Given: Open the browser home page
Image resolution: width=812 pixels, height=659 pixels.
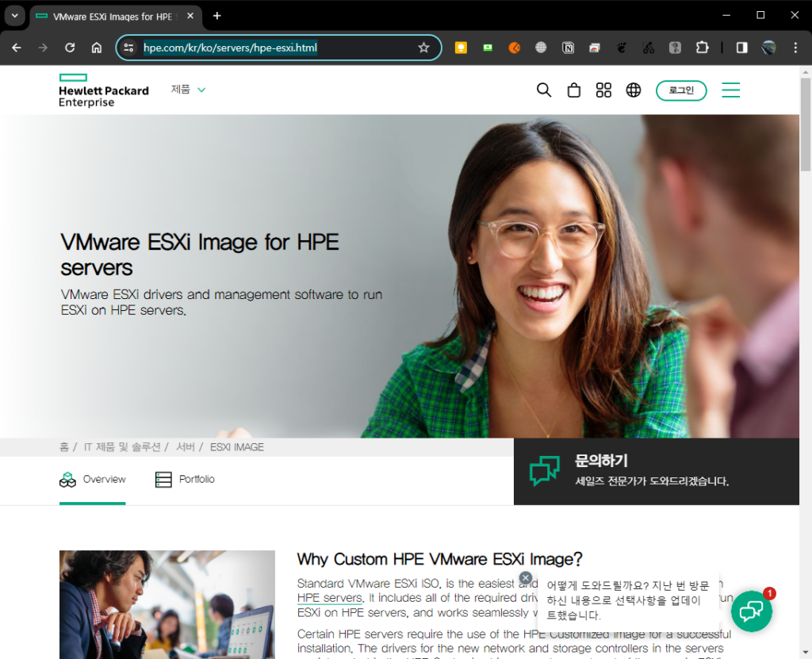Looking at the screenshot, I should [97, 48].
